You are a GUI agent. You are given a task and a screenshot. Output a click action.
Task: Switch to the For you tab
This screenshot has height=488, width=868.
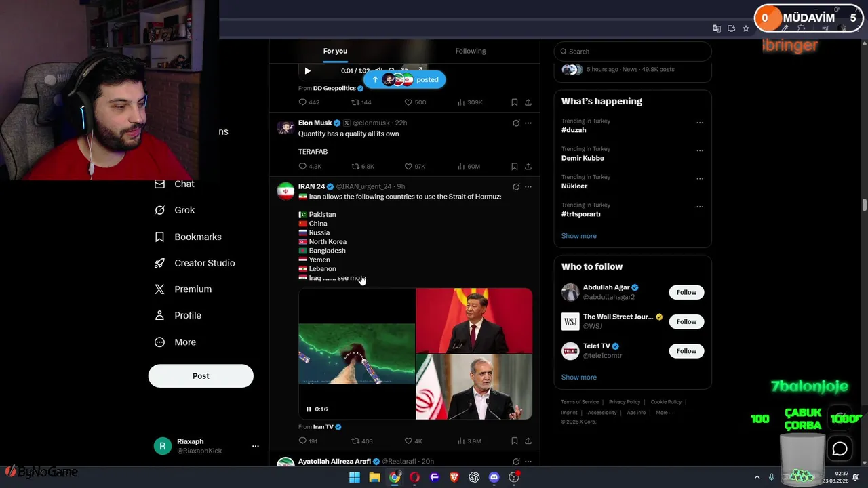coord(335,51)
